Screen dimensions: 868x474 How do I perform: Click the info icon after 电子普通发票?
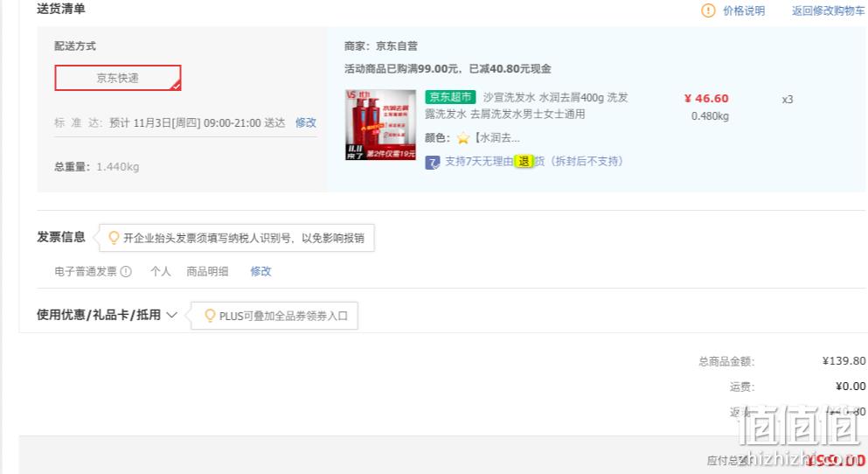[x=126, y=271]
